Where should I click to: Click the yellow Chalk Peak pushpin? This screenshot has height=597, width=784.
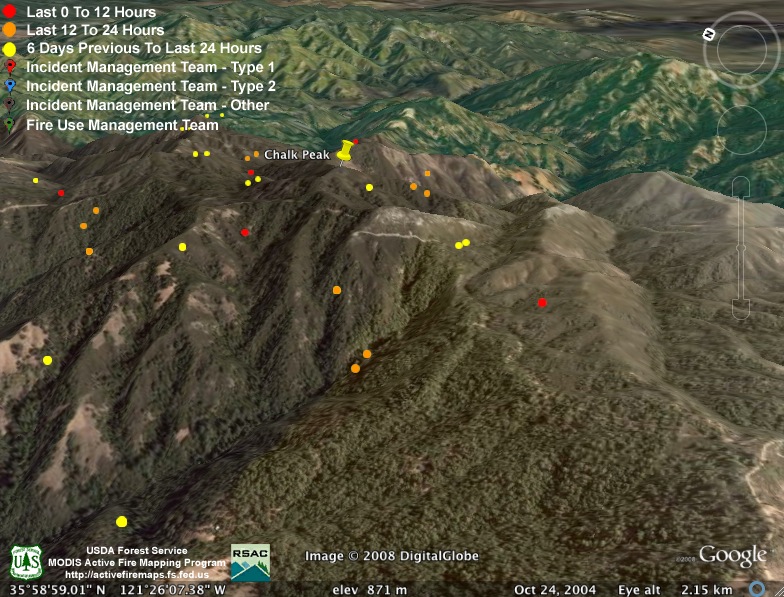(x=346, y=150)
